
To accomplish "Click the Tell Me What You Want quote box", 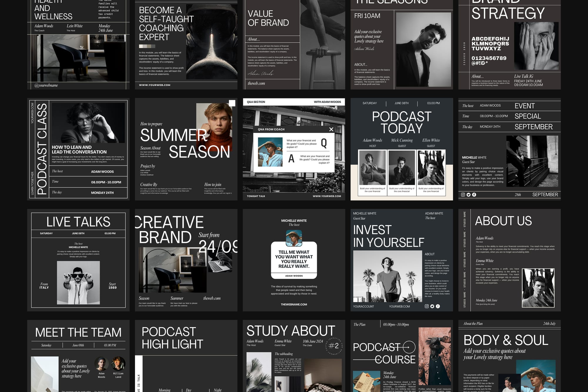I will click(x=294, y=259).
